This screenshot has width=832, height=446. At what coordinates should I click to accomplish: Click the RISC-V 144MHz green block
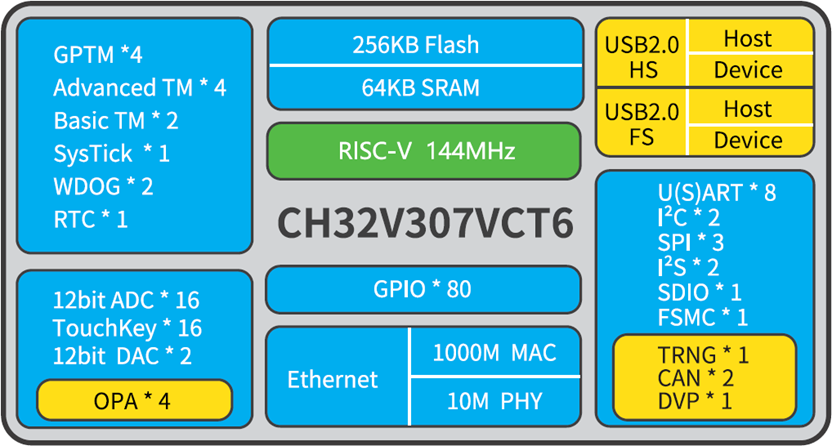click(424, 151)
